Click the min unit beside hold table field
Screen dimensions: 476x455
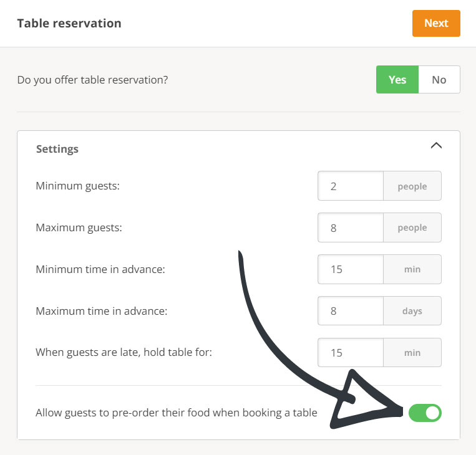pos(412,352)
